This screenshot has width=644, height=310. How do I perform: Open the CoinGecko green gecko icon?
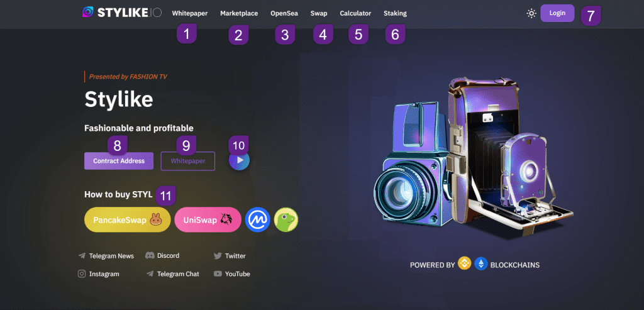coord(286,219)
